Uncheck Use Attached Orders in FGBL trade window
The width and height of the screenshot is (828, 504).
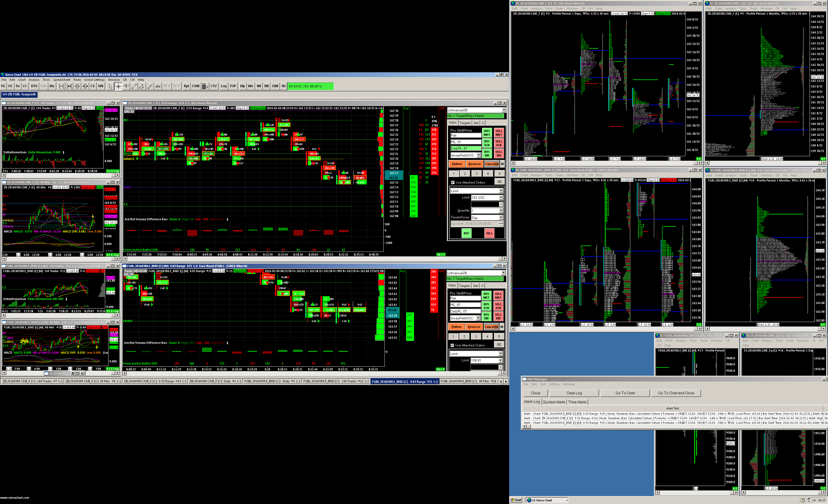tap(452, 345)
